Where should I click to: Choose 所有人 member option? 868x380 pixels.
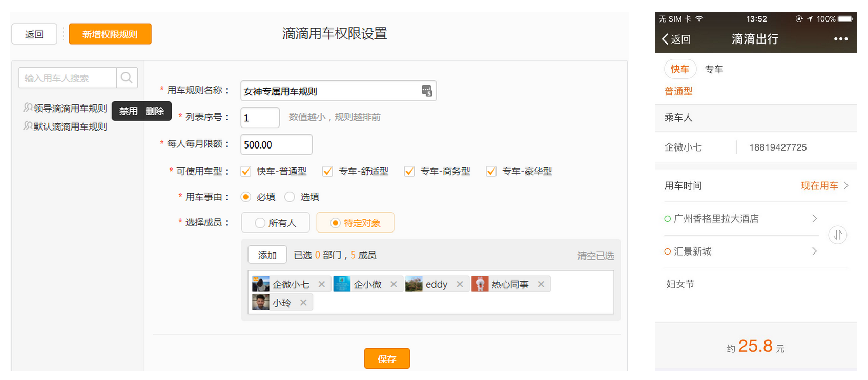click(276, 223)
